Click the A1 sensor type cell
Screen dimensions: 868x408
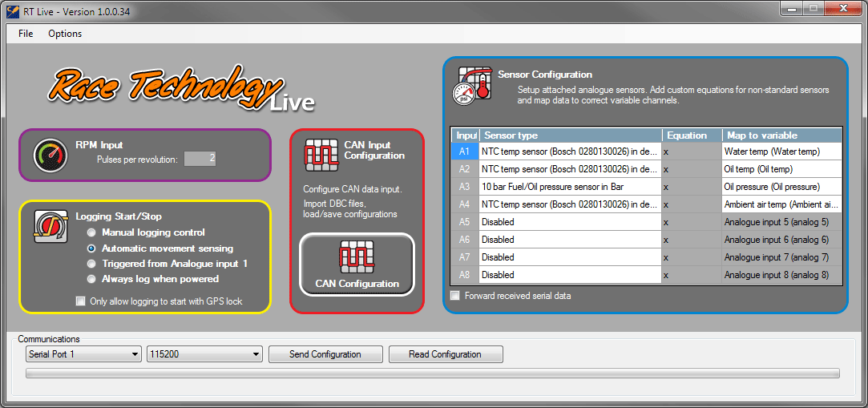point(570,151)
